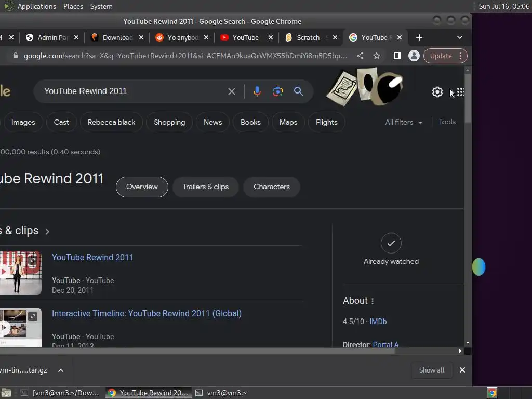Select the Images filter chip

point(23,123)
